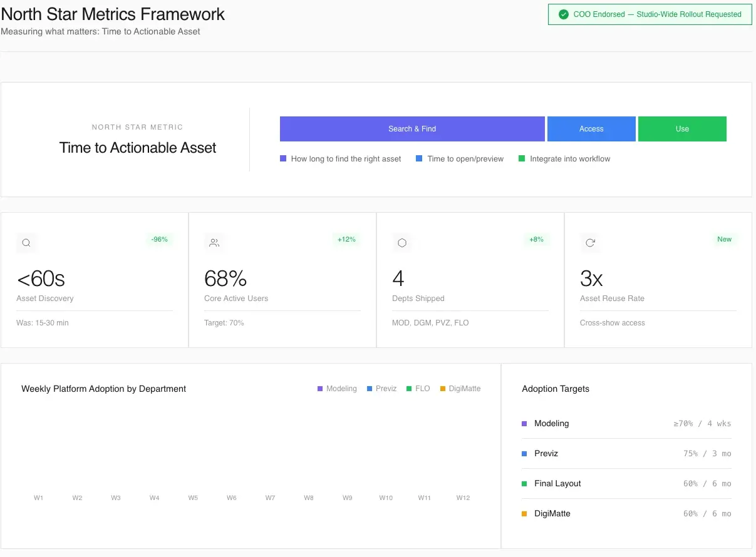Image resolution: width=756 pixels, height=557 pixels.
Task: Click the 'New' badge on Asset Reuse Rate
Action: pyautogui.click(x=724, y=239)
